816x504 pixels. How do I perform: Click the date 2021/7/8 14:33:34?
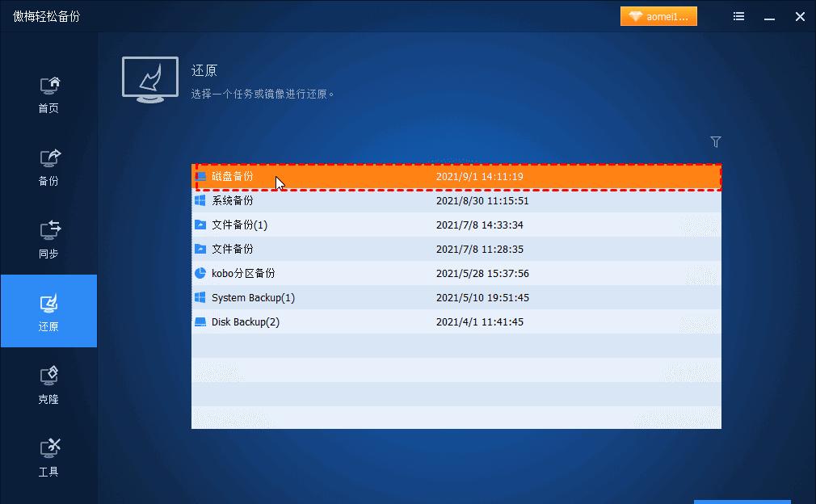(x=479, y=225)
